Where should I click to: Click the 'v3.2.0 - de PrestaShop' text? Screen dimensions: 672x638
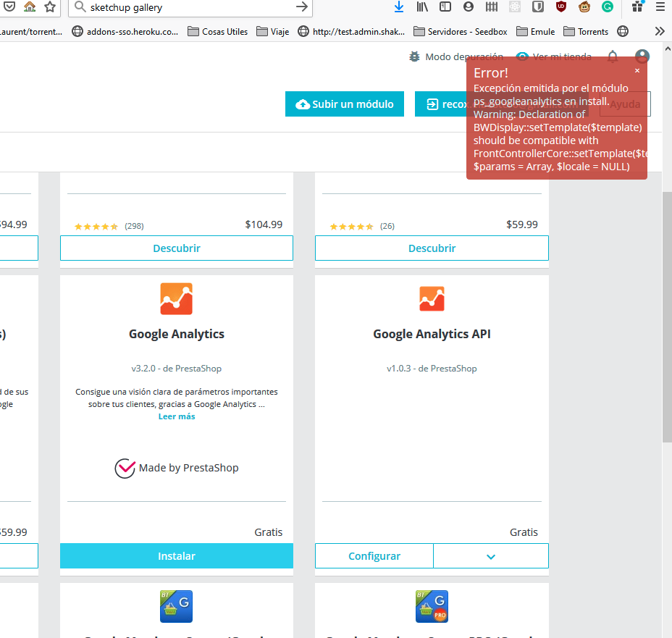point(177,369)
